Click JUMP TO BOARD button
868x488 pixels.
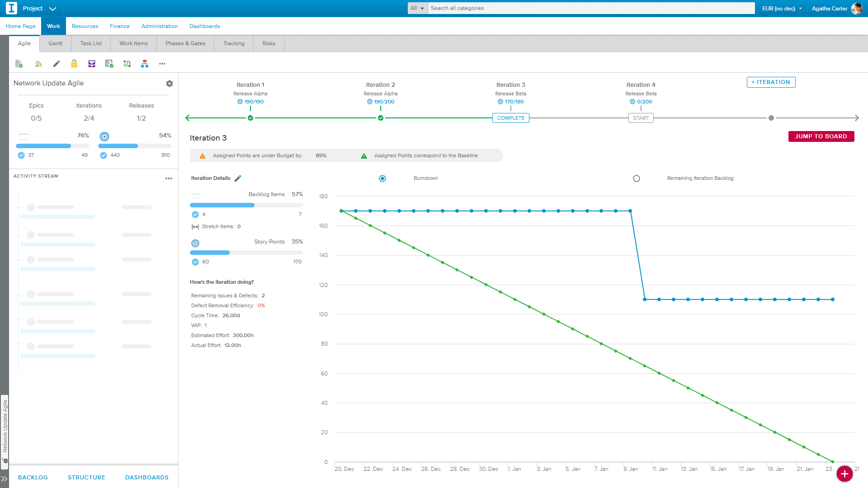[821, 136]
